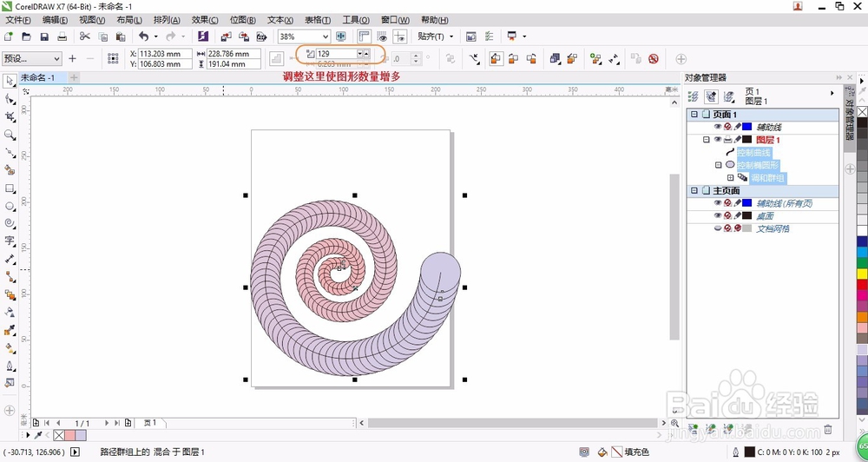Screen dimensions: 868x462
Task: Open the path properties blend icon
Action: [x=475, y=58]
